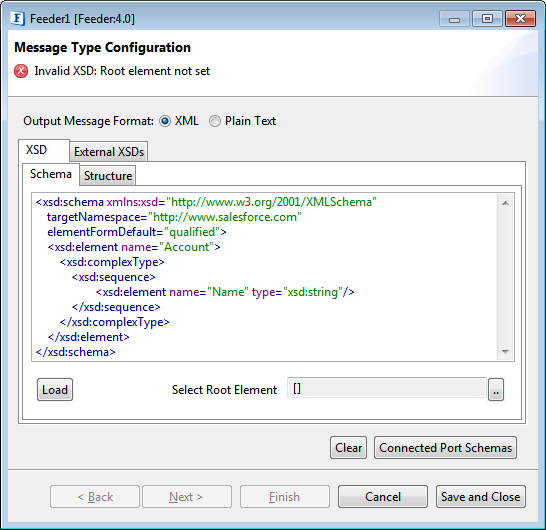Click the red error icon beside Invalid XSD
The image size is (546, 530).
pos(21,71)
